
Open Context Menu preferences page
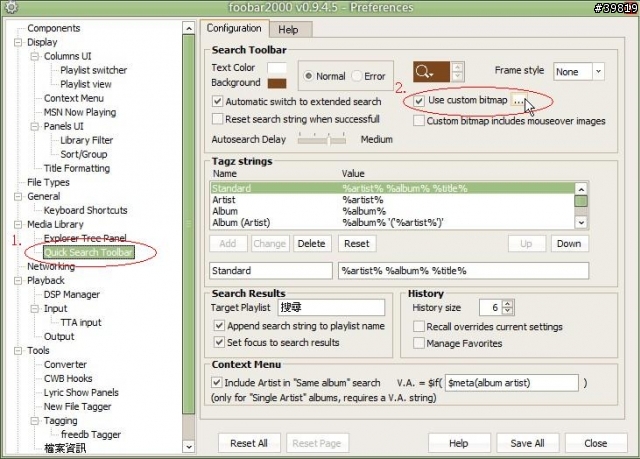pyautogui.click(x=73, y=98)
